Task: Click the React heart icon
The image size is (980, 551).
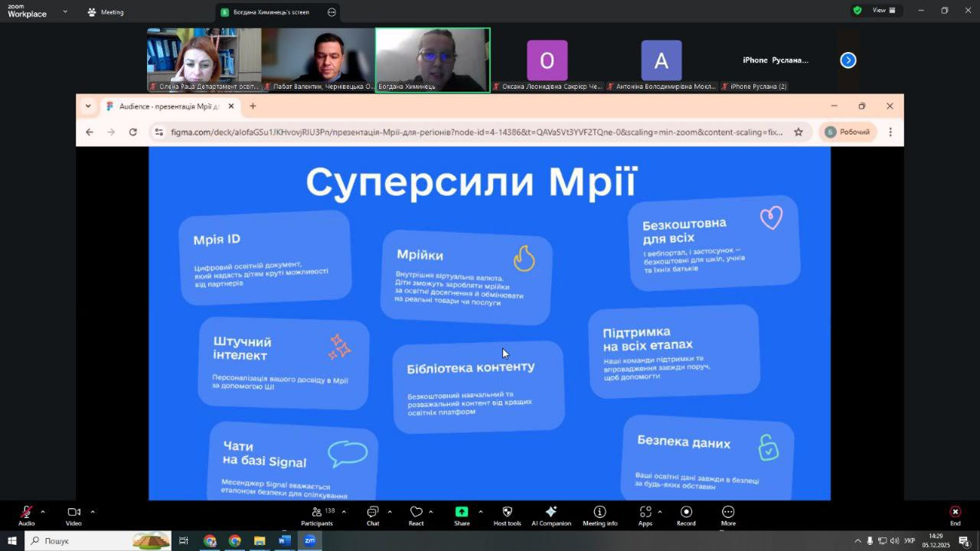Action: 416,516
